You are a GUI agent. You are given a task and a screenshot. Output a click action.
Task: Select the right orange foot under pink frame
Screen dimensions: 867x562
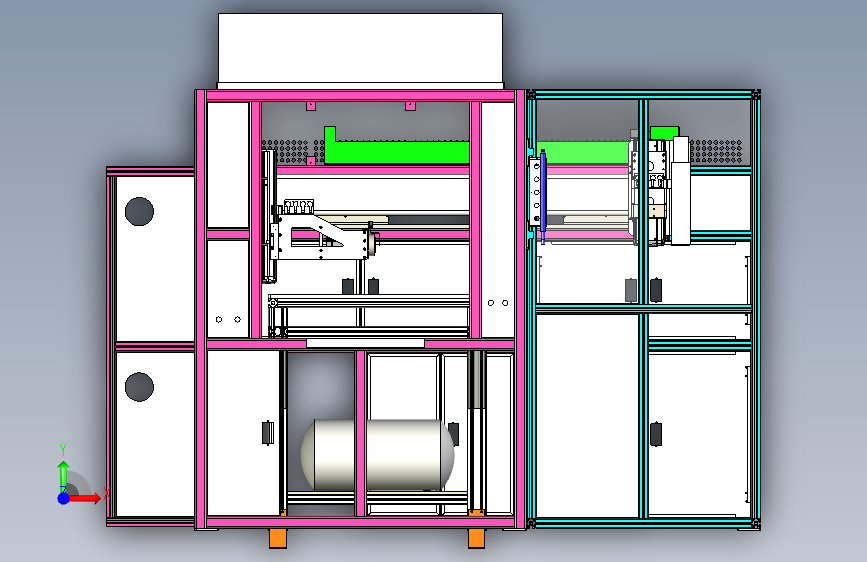coord(477,538)
